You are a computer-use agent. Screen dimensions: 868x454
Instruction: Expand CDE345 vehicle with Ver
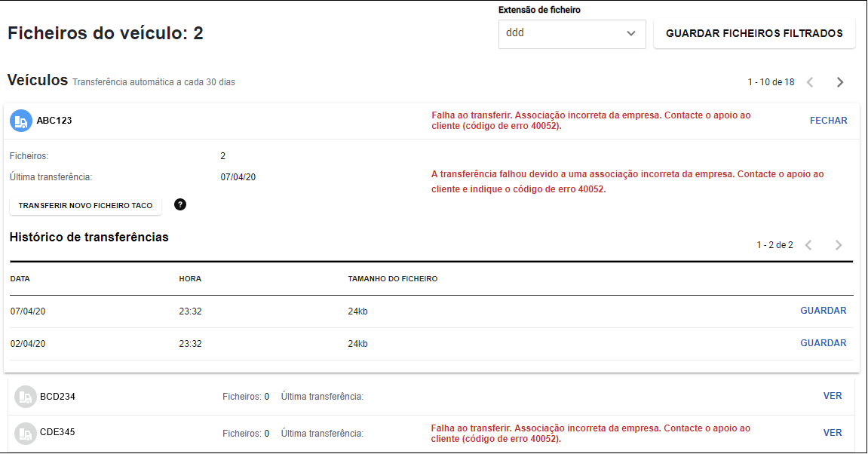coord(833,433)
